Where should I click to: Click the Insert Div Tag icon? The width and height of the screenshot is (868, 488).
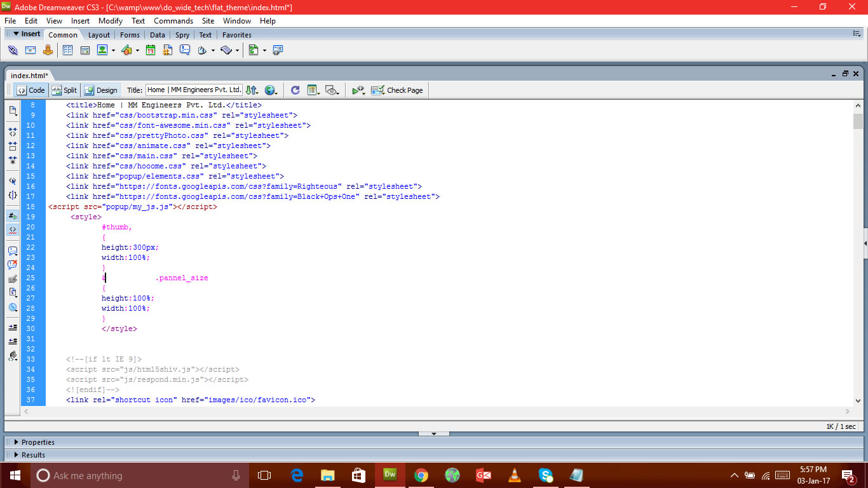pyautogui.click(x=85, y=50)
